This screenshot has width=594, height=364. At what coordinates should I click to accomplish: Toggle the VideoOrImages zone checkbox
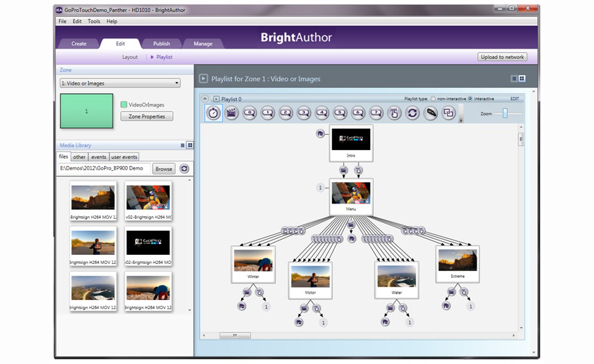(124, 104)
